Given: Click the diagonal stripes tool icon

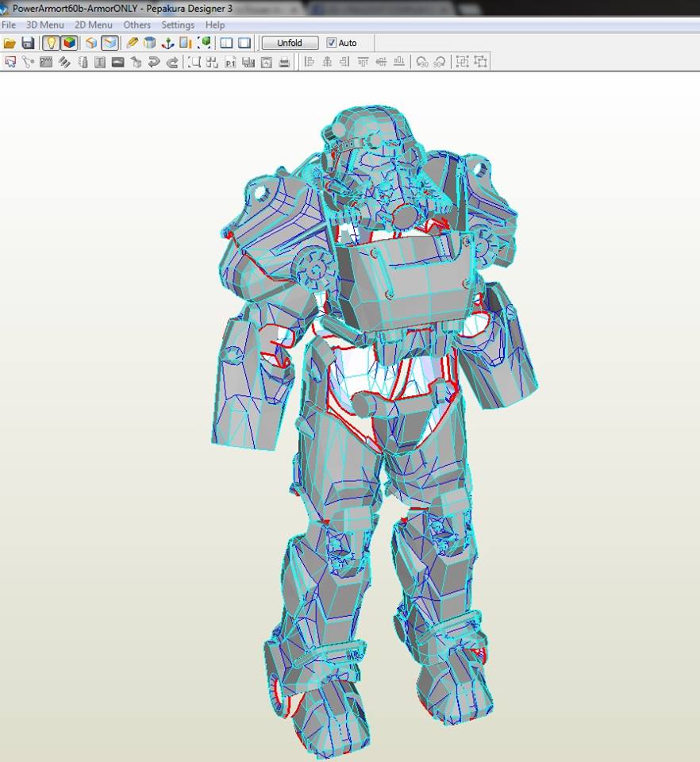Looking at the screenshot, I should [x=64, y=62].
